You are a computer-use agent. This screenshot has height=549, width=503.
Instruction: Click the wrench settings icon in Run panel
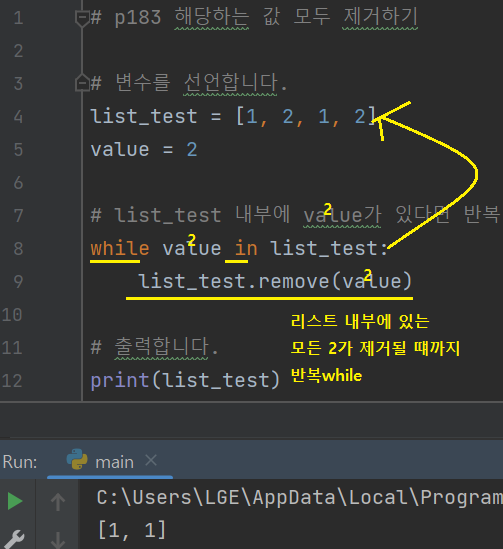(x=14, y=539)
